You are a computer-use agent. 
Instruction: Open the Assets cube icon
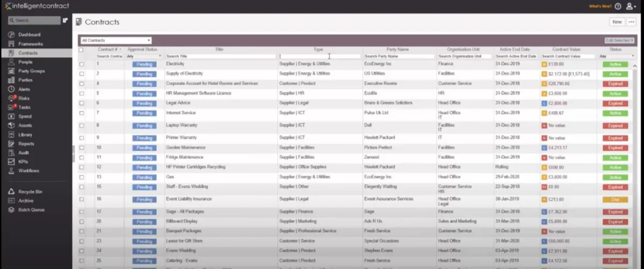(x=12, y=125)
